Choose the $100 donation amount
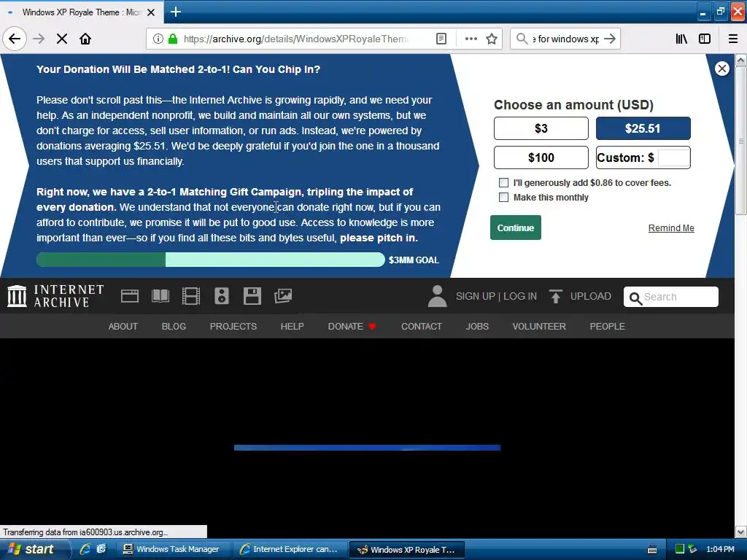The image size is (747, 560). point(541,157)
